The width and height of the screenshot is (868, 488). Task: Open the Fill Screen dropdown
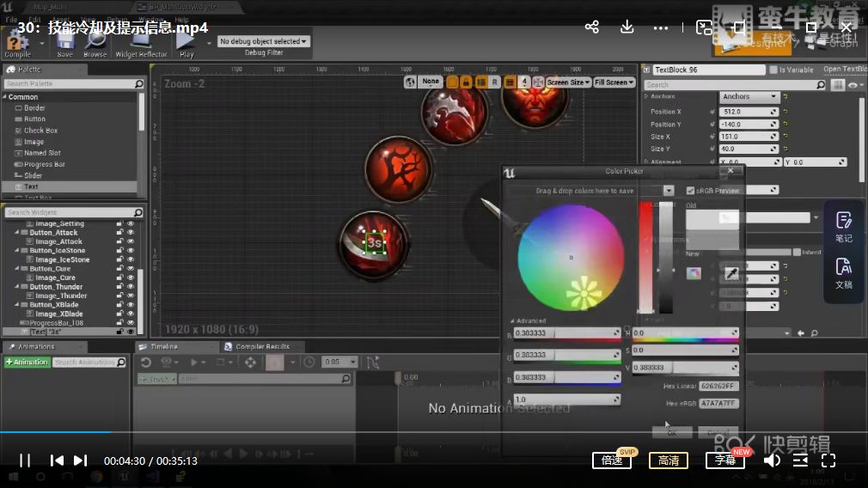(614, 82)
